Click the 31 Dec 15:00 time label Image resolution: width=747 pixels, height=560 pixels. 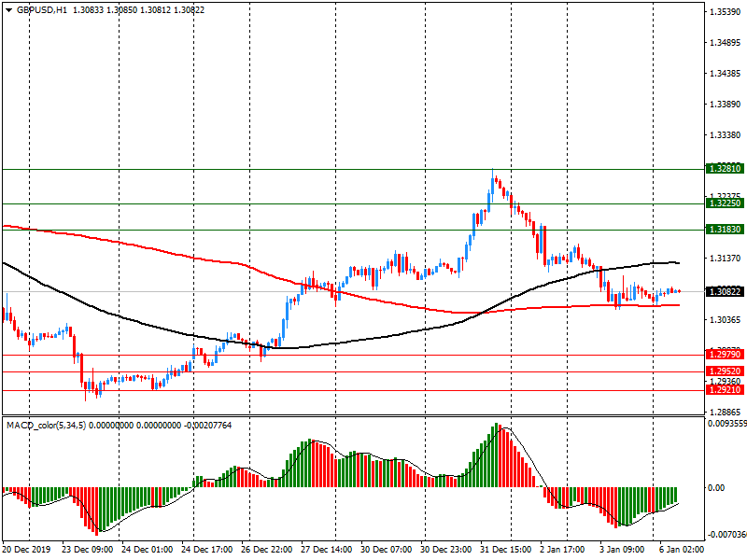click(505, 550)
